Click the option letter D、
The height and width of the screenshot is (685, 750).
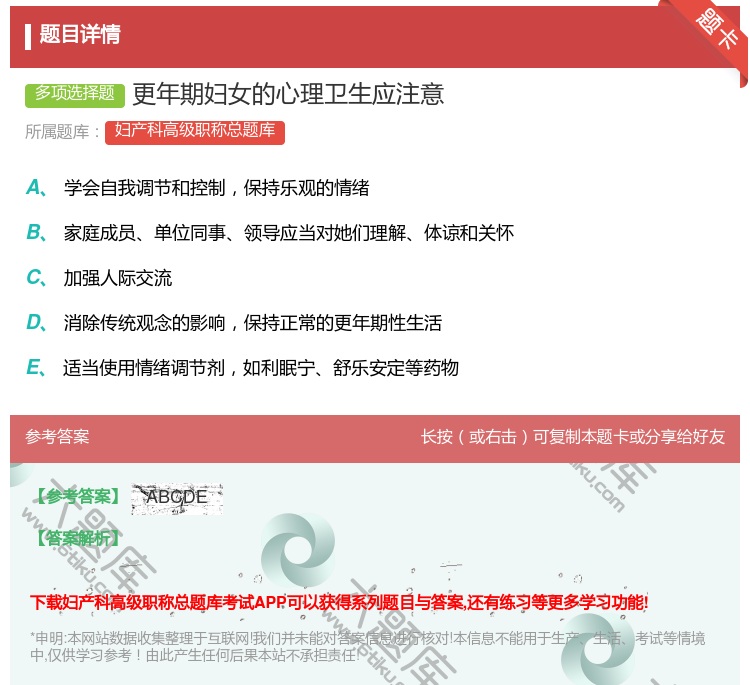[x=36, y=323]
